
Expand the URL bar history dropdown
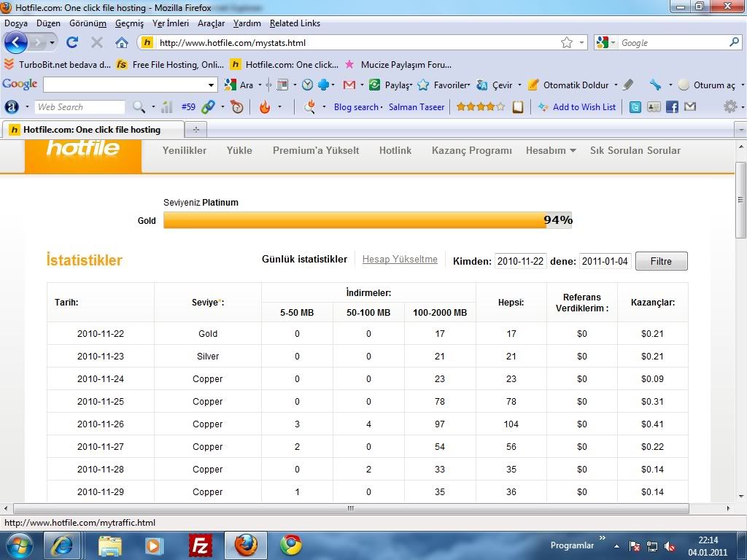581,43
